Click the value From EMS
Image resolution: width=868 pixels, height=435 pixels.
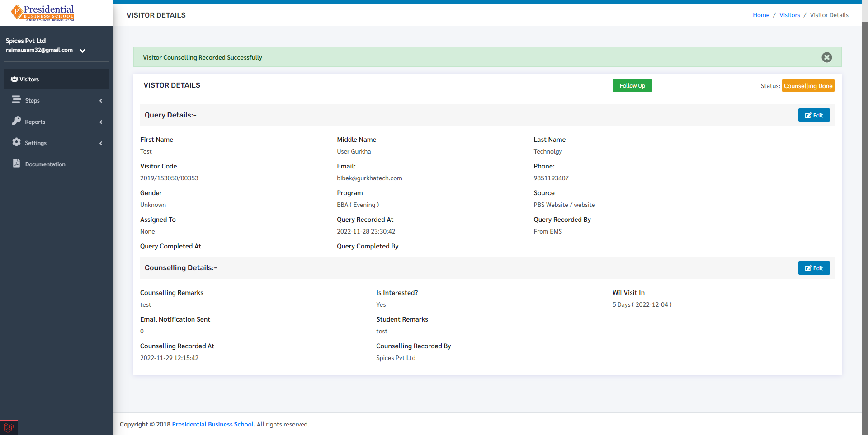point(547,231)
